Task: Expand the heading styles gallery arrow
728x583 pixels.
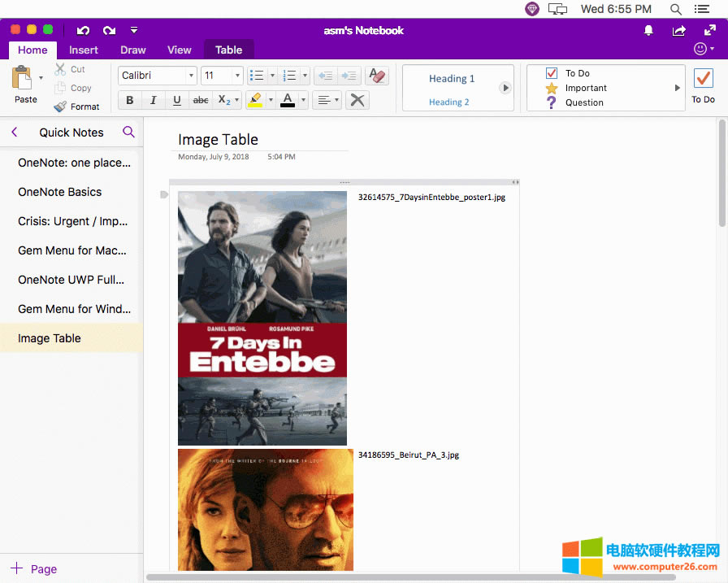Action: (505, 88)
